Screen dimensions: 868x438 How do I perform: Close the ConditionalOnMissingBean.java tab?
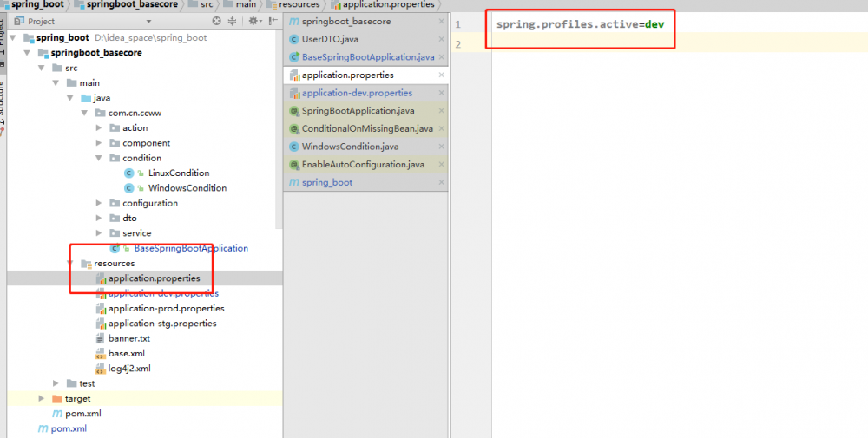pos(441,129)
